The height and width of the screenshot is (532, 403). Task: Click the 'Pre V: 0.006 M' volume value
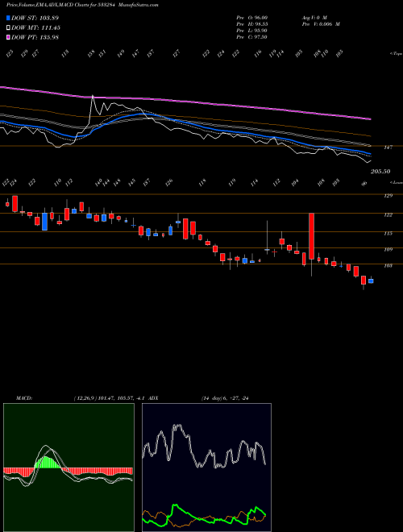(321, 24)
